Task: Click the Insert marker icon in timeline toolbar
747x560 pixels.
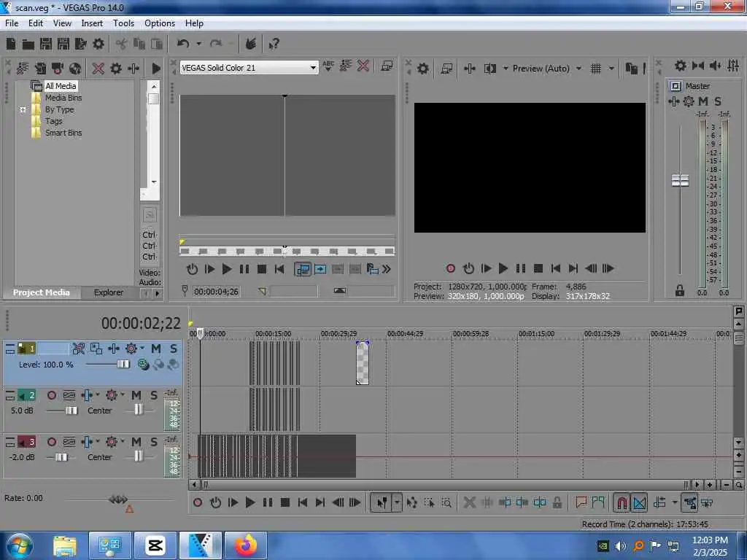Action: (581, 502)
